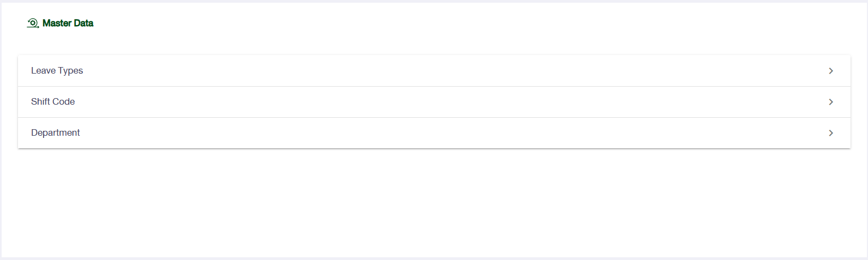Select the right-arrow icon beside Shift Code

(831, 102)
